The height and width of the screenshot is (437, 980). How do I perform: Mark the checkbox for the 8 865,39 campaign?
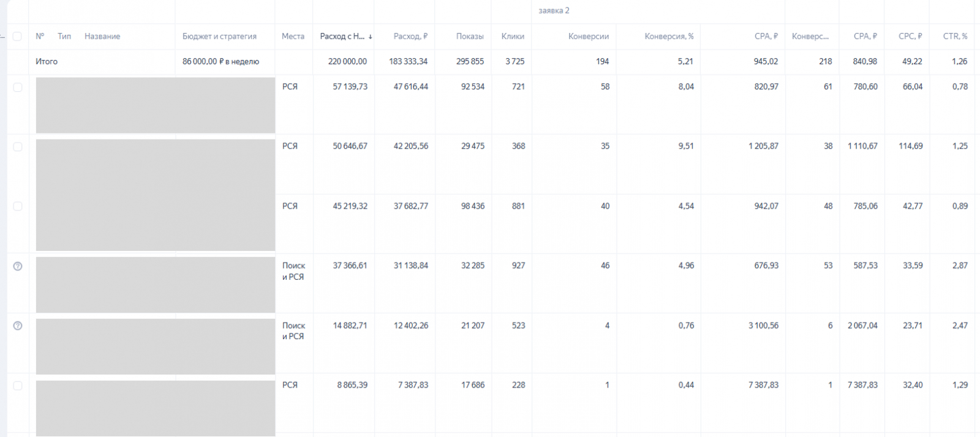coord(18,386)
